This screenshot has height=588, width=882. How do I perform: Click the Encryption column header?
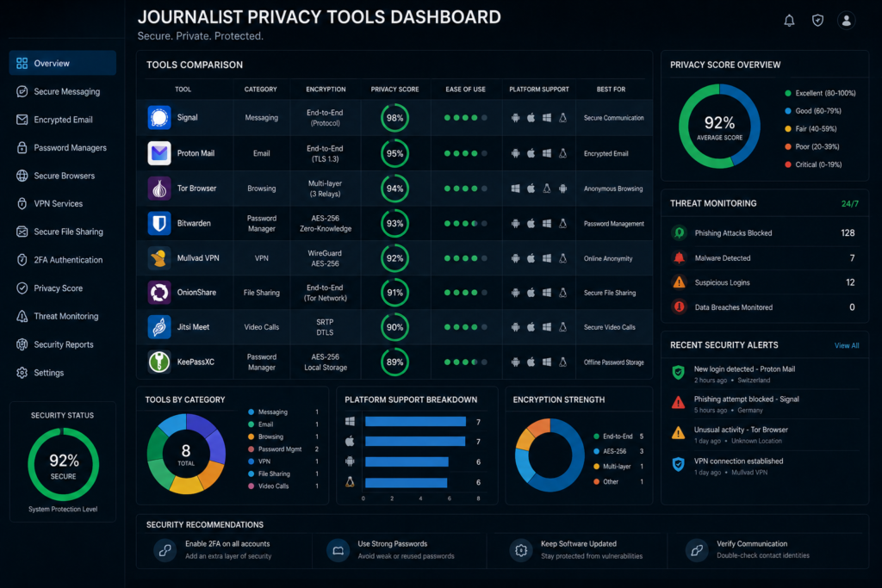tap(326, 90)
